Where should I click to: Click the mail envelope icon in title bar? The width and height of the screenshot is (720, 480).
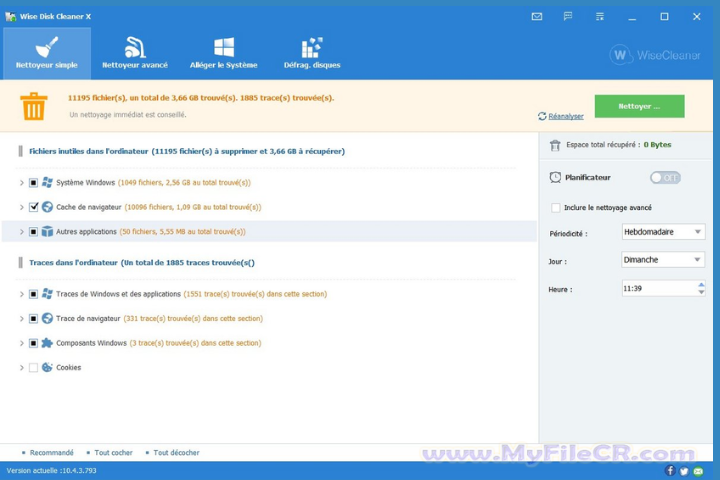(537, 17)
